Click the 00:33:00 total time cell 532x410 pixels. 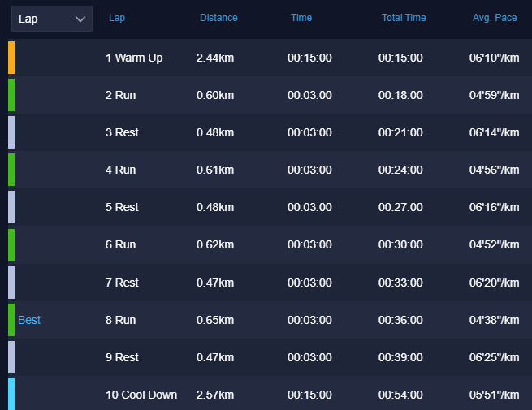coord(400,283)
